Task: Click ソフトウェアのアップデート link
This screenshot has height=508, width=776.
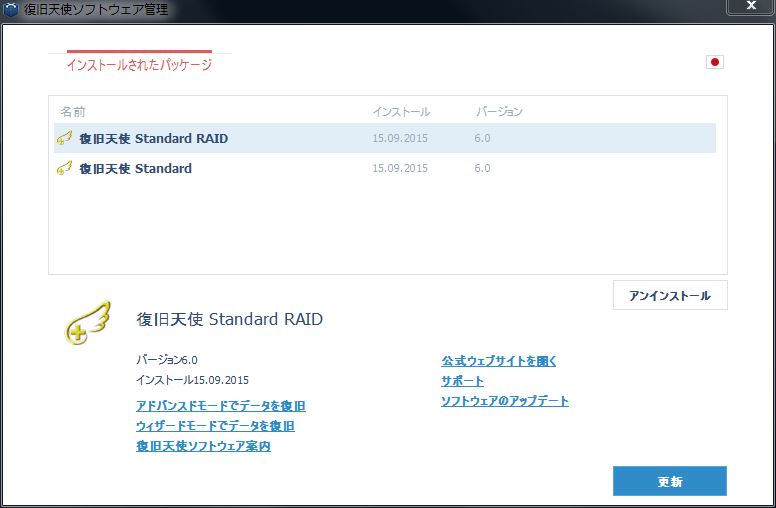Action: coord(505,401)
